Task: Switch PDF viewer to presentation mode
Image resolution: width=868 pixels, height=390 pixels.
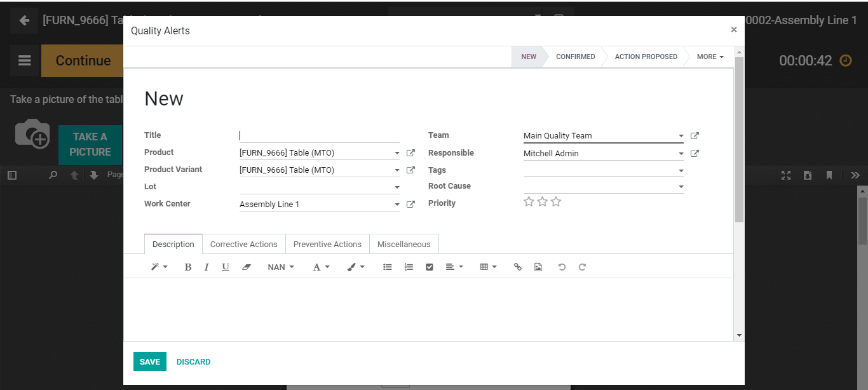Action: click(x=786, y=175)
